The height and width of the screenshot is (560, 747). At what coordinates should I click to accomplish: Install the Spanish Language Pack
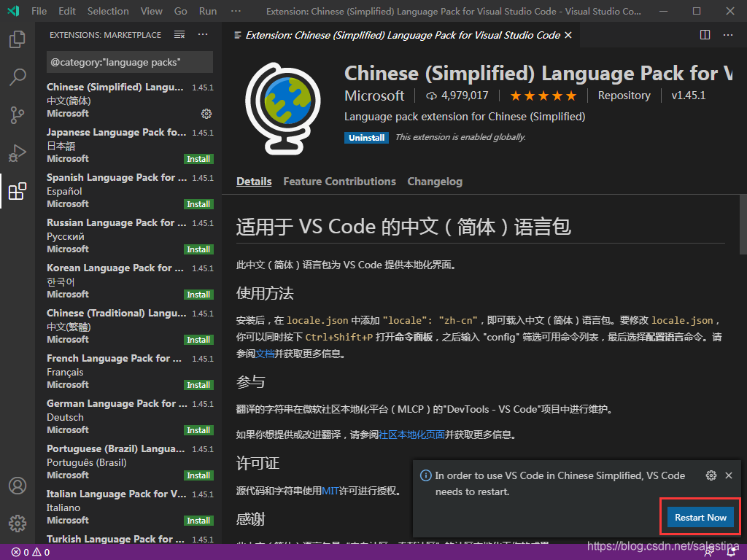pyautogui.click(x=198, y=204)
